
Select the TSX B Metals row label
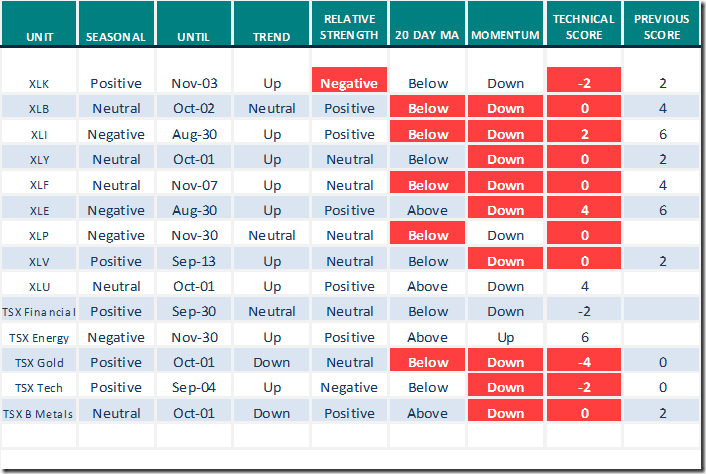[39, 413]
